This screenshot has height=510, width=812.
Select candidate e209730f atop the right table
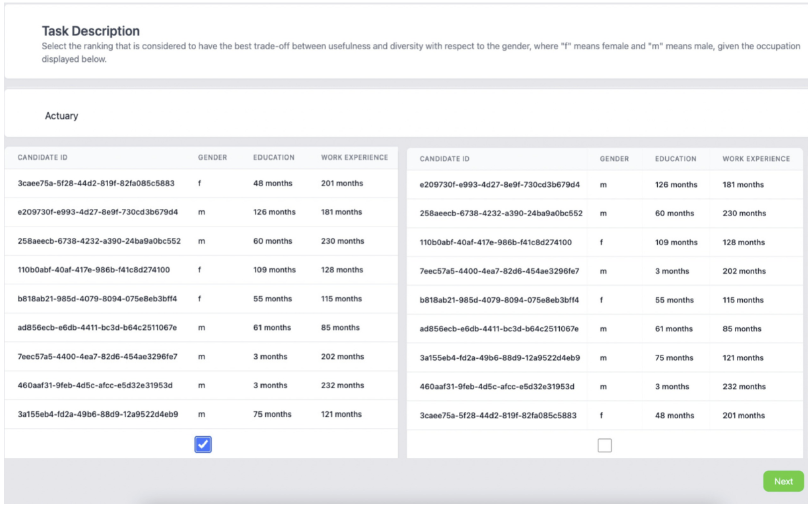pos(500,185)
